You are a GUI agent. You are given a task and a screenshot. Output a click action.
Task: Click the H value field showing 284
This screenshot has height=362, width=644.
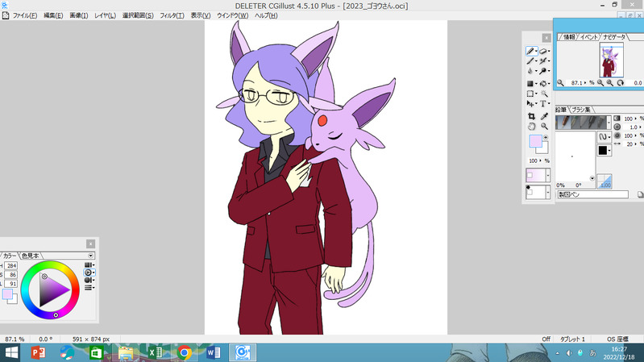(x=11, y=266)
